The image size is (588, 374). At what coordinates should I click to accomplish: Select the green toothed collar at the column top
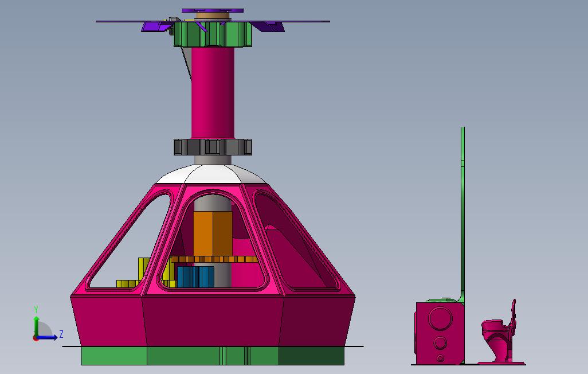213,34
